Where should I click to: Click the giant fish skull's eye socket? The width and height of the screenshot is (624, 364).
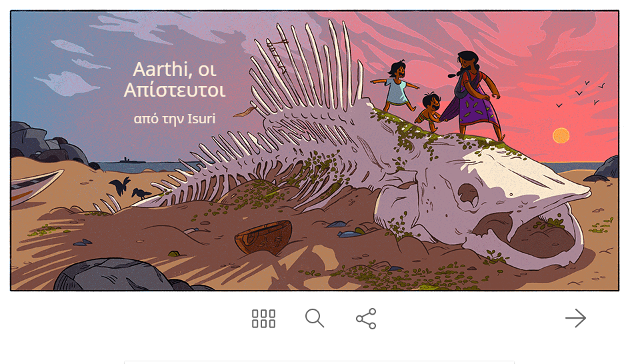click(x=468, y=195)
